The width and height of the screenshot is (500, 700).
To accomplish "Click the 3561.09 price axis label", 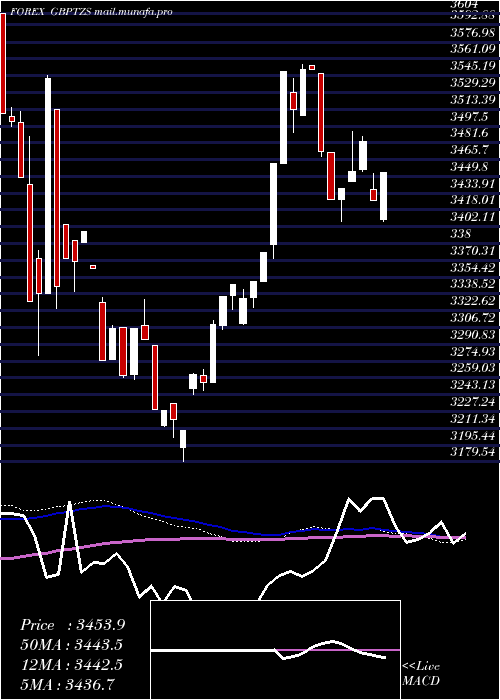I will [x=473, y=49].
